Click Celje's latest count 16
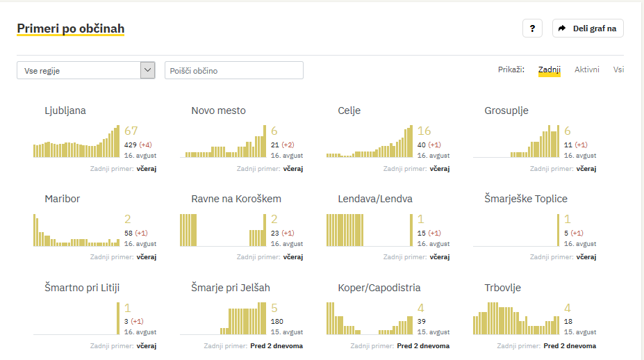 (424, 131)
